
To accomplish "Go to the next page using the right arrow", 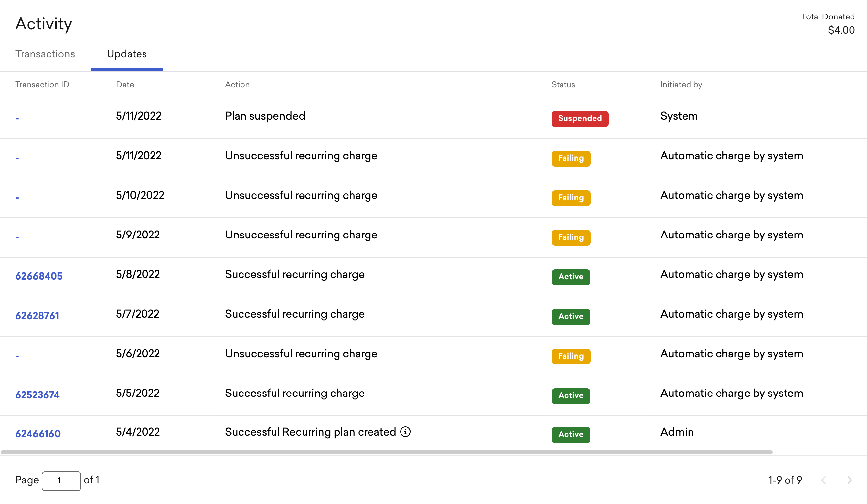I will click(849, 480).
